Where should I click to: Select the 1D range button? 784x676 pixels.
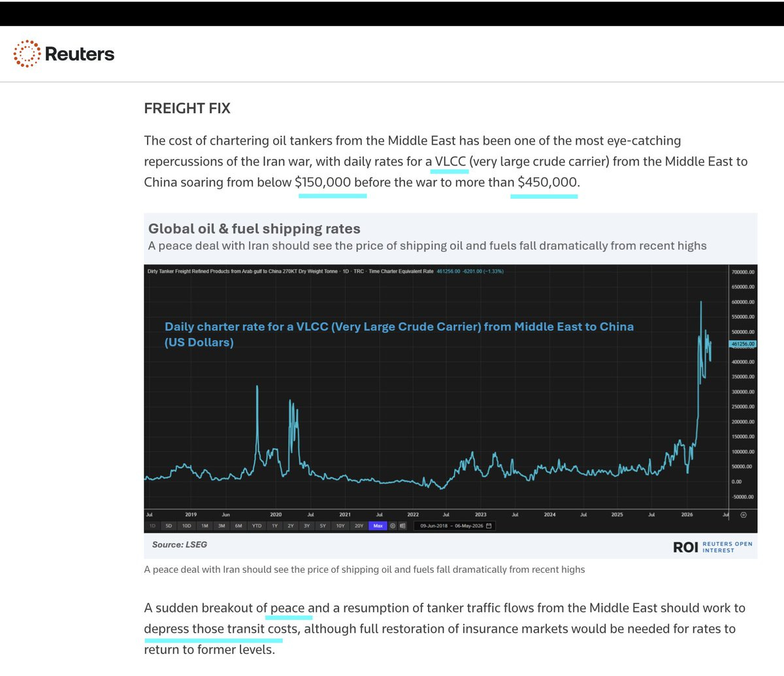coord(152,526)
